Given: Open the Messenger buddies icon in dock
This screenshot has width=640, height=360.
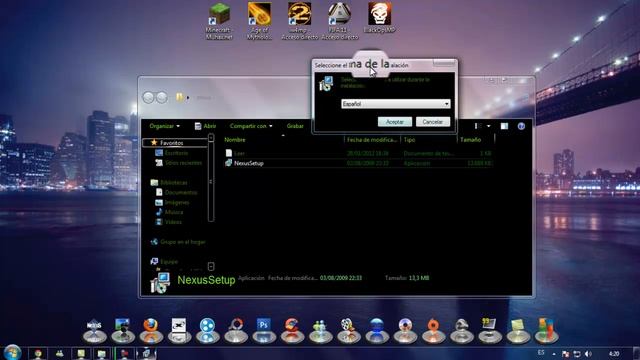Looking at the screenshot, I should [x=320, y=330].
